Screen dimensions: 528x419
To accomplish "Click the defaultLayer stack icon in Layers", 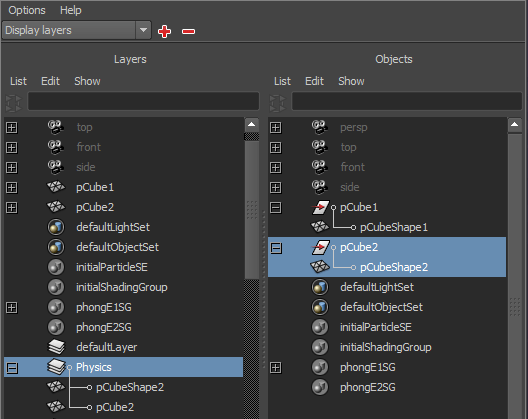I will (x=56, y=347).
